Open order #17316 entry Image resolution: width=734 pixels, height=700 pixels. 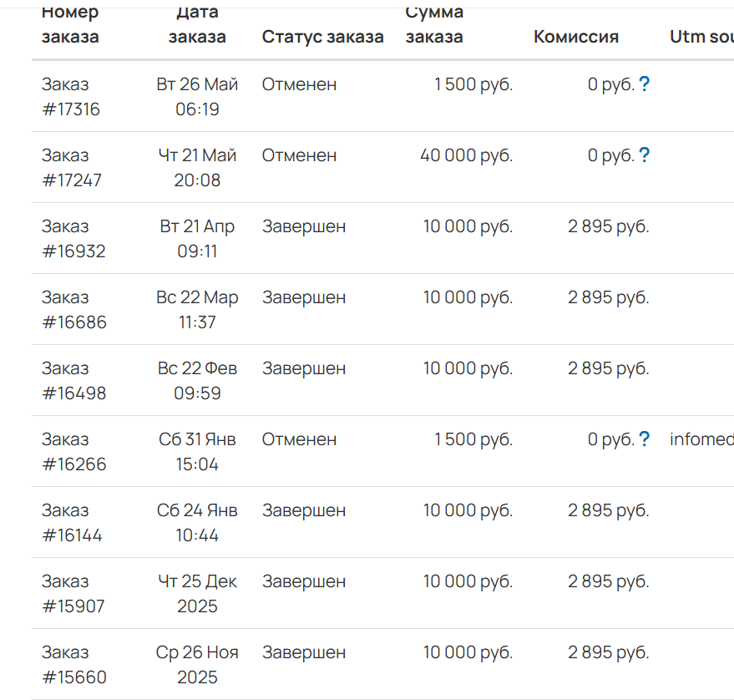coord(71,96)
